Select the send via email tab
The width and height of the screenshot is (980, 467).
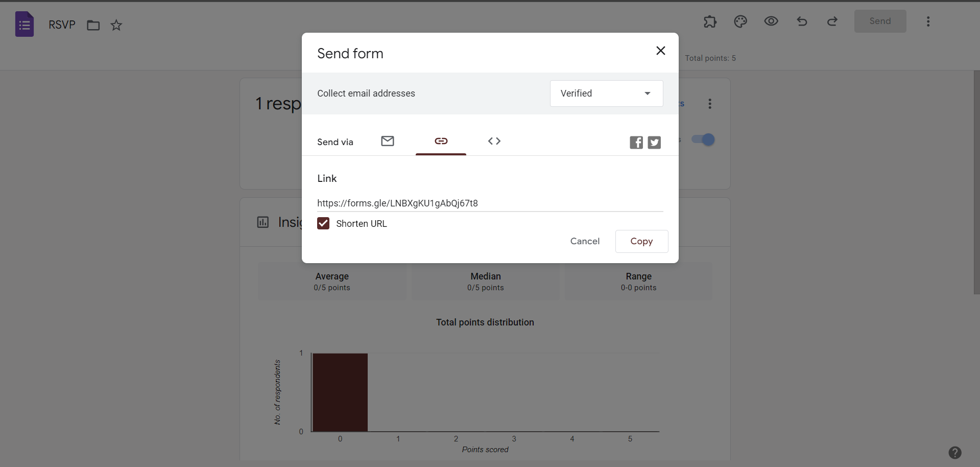click(x=388, y=141)
